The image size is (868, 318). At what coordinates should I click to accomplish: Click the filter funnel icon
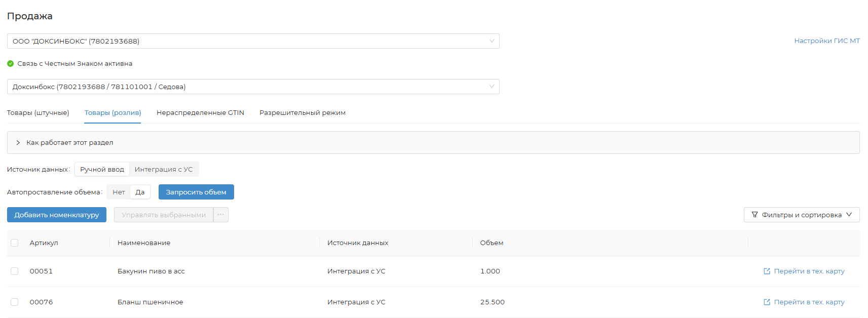click(x=754, y=215)
